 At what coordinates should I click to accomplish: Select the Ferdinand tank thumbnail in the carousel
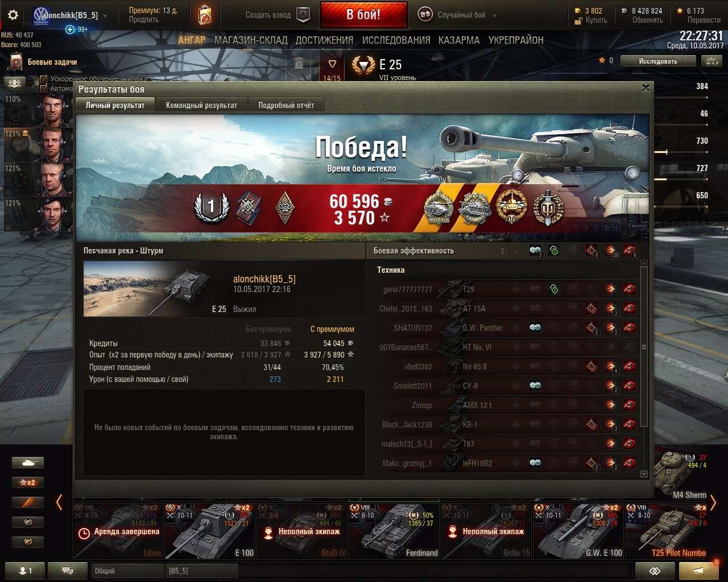[x=394, y=530]
